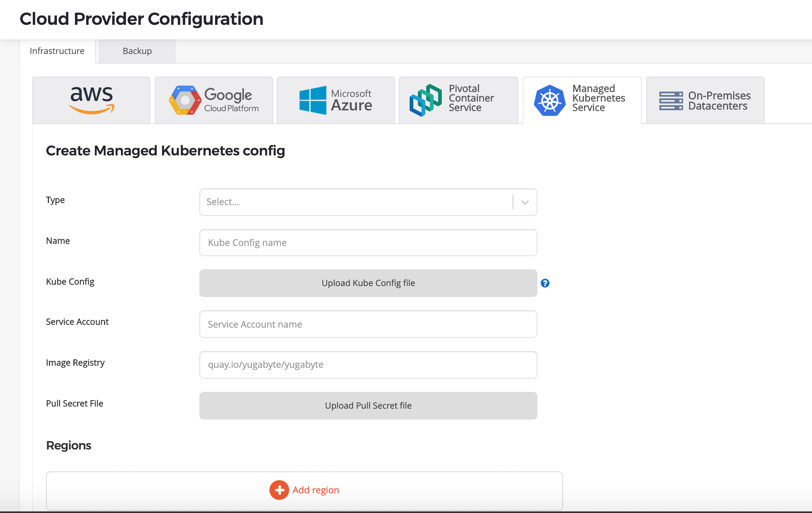Click Upload Pull Secret file button

(x=368, y=406)
